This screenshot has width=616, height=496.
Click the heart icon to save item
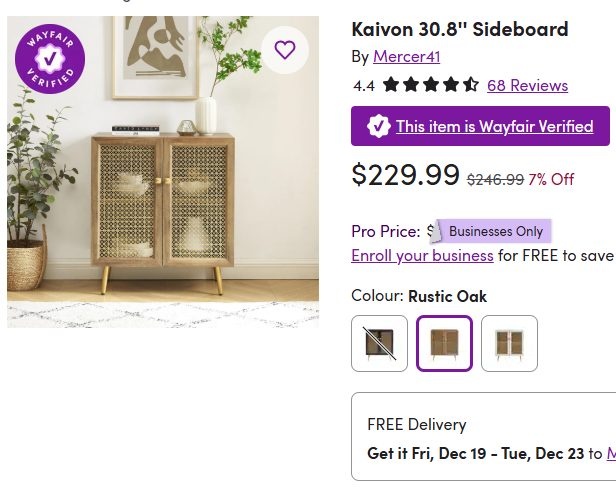pyautogui.click(x=285, y=50)
